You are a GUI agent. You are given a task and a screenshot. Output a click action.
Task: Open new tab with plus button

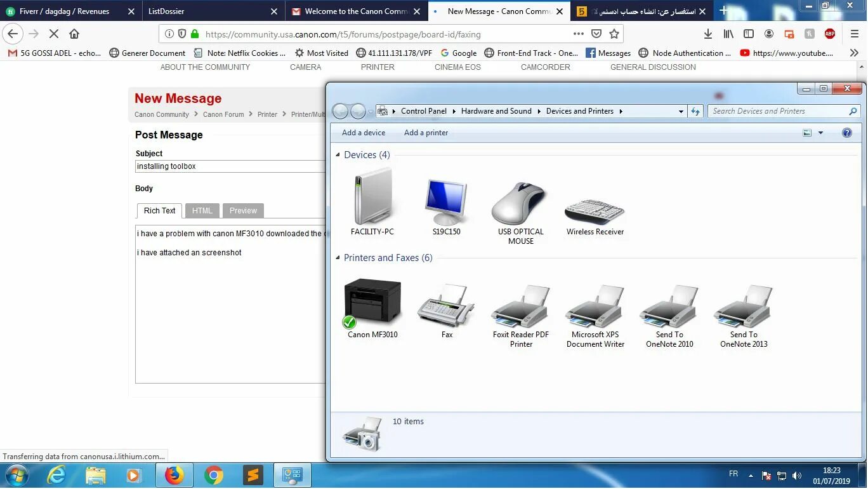click(x=723, y=11)
